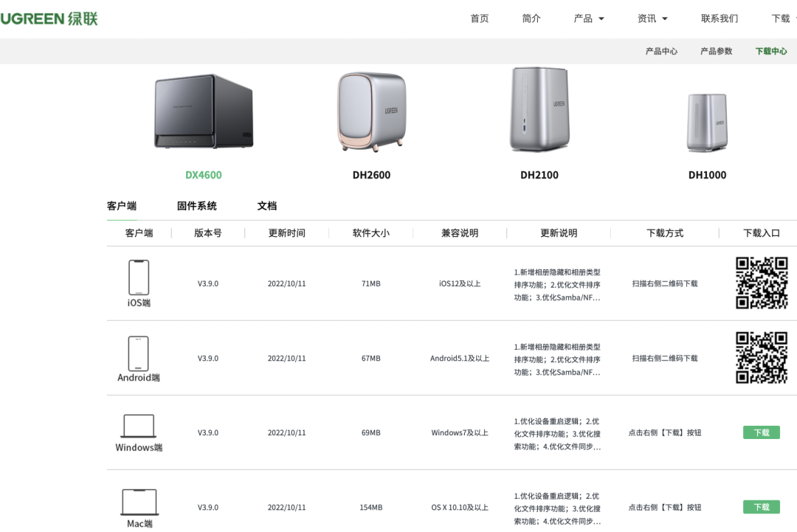The width and height of the screenshot is (797, 532).
Task: Open the Android row update notes text
Action: (x=557, y=359)
